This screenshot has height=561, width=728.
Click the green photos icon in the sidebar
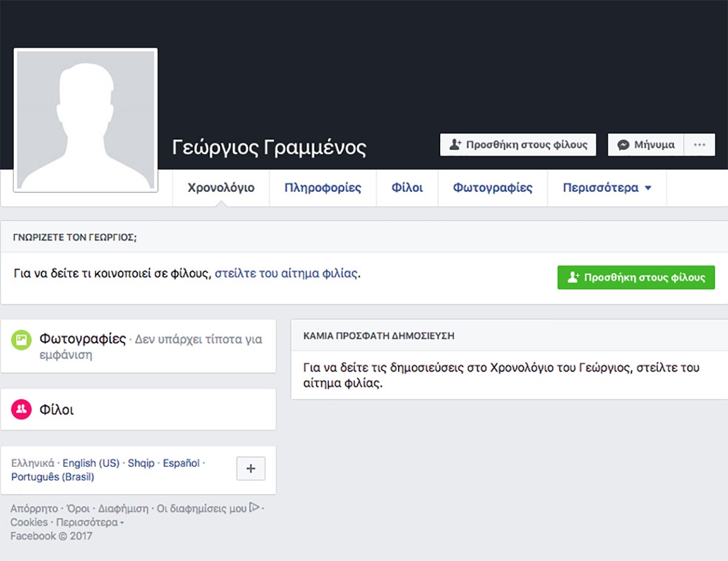(21, 340)
